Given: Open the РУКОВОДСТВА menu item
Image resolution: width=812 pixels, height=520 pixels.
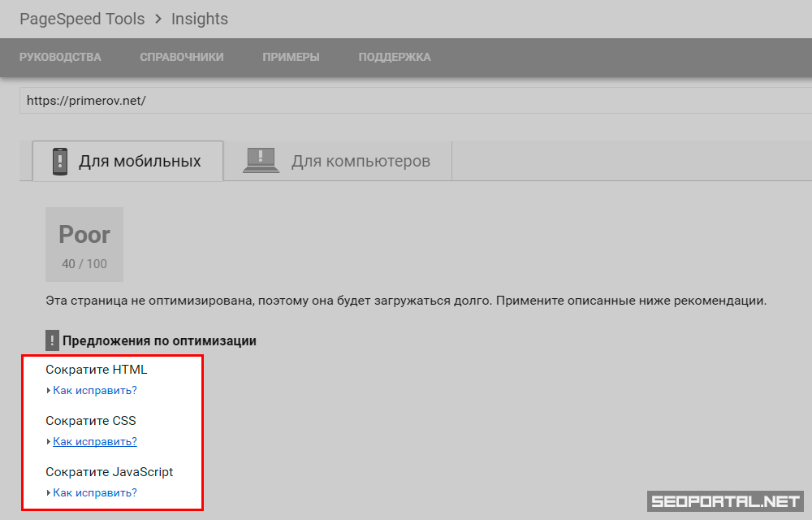Looking at the screenshot, I should point(60,57).
